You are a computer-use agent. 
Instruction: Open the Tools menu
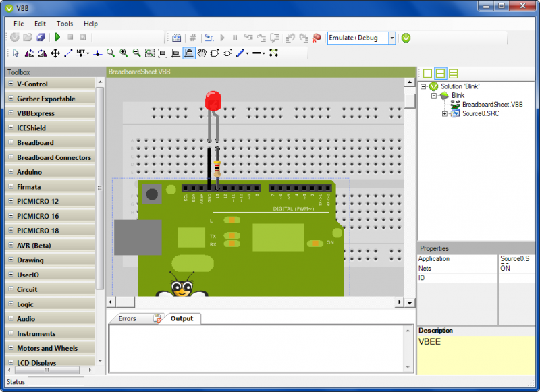click(x=65, y=24)
